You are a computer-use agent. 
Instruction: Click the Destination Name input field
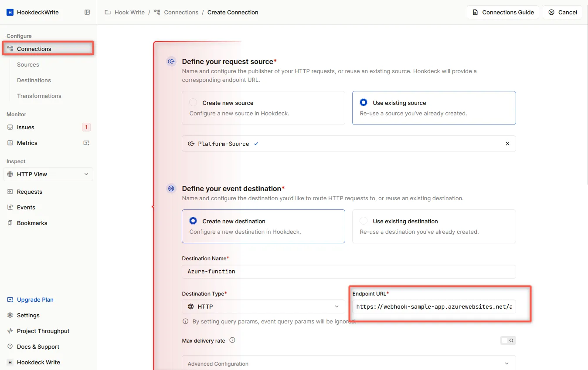(x=349, y=271)
